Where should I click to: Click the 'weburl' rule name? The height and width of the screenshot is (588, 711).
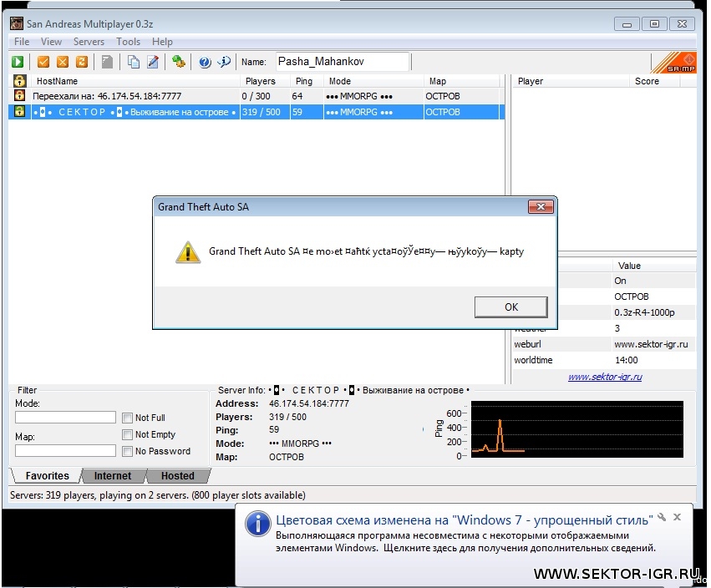527,344
